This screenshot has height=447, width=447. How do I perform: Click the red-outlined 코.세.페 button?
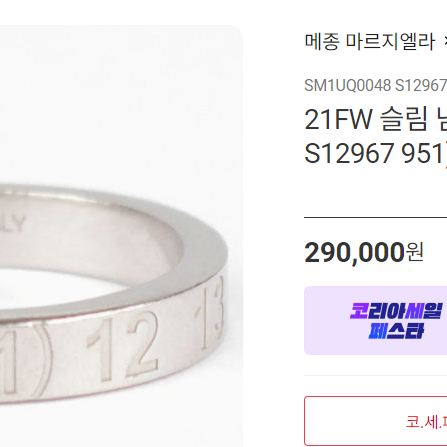pyautogui.click(x=376, y=421)
